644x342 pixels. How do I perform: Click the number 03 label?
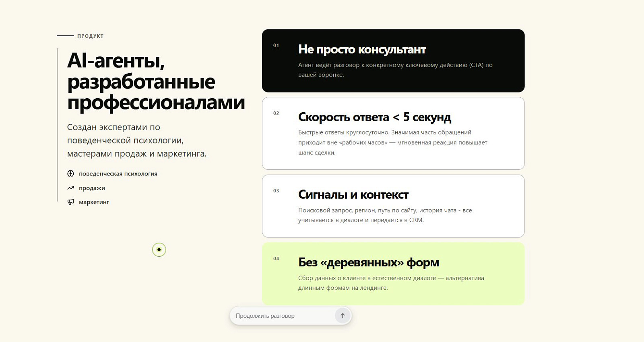276,191
